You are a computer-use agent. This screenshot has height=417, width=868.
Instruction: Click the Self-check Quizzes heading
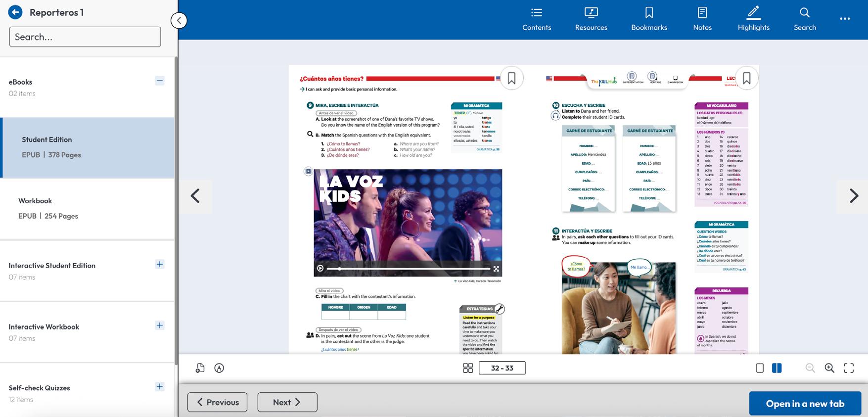coord(39,388)
